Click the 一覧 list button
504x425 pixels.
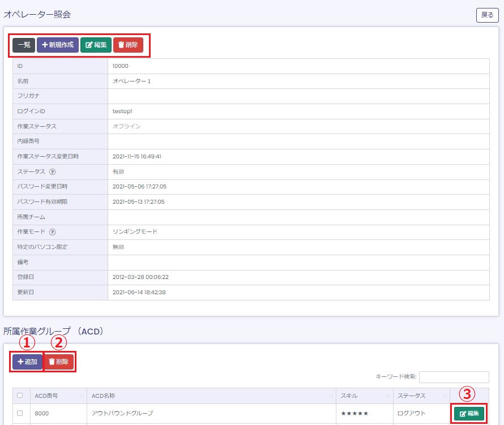[x=24, y=45]
